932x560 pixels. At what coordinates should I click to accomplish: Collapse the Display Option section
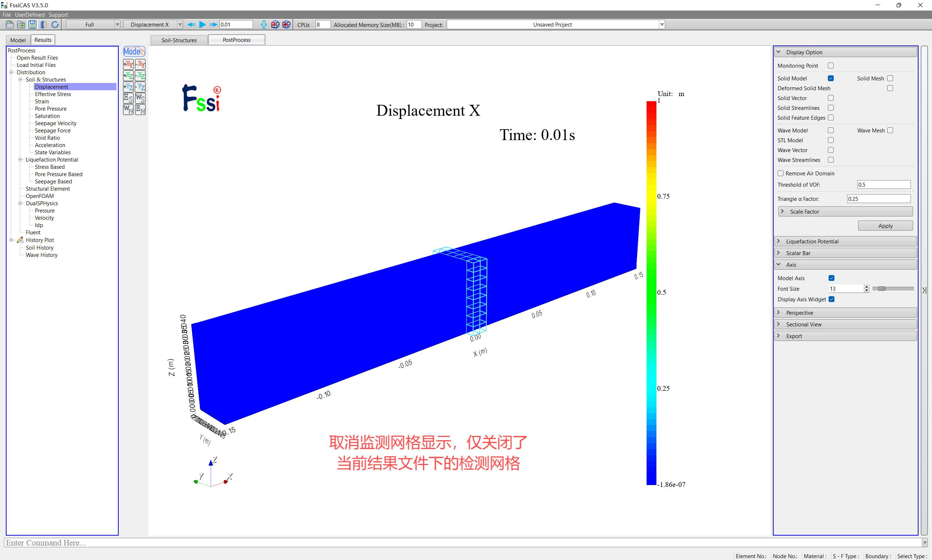846,52
